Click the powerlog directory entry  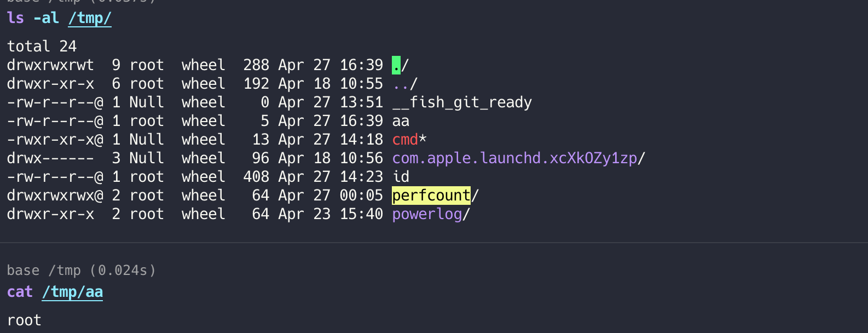427,214
